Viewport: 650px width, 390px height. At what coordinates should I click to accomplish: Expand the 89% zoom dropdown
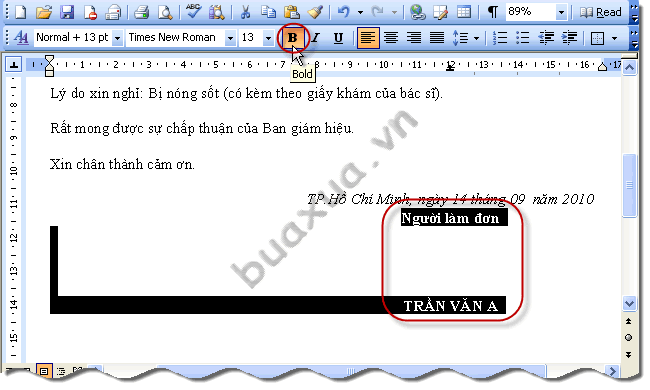(561, 12)
